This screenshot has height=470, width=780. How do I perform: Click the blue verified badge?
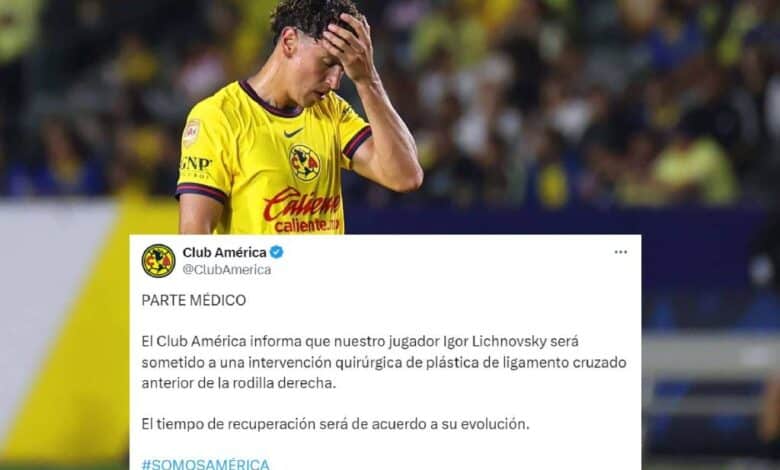click(277, 252)
